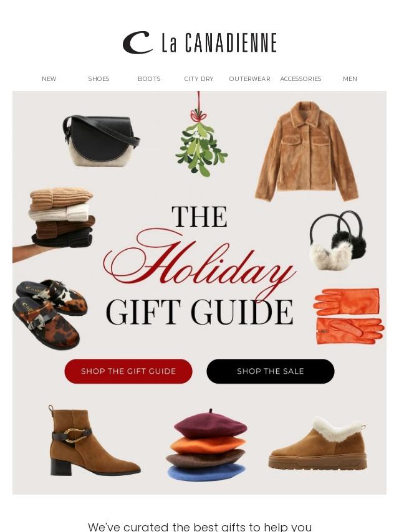The width and height of the screenshot is (399, 532).
Task: Click the stacked colorful berets image
Action: 206,445
